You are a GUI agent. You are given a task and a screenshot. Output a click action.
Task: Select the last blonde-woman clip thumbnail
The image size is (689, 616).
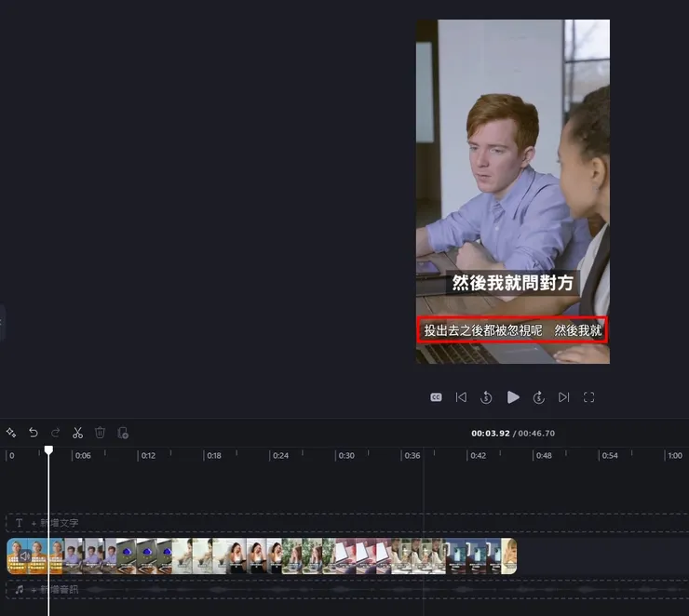point(509,556)
